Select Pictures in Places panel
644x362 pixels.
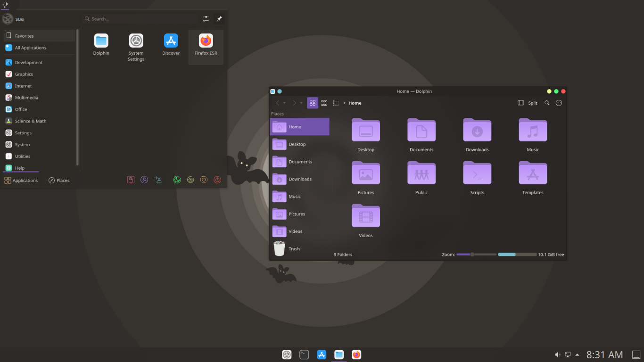[299, 214]
